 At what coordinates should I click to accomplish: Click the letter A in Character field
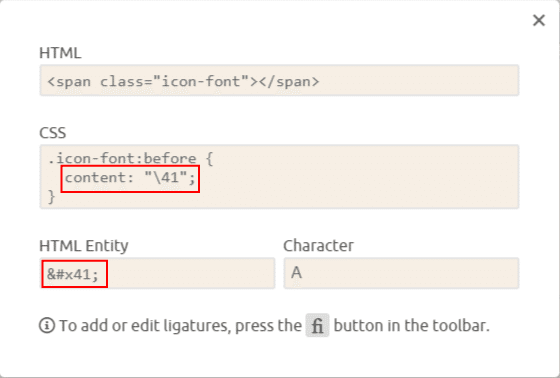click(296, 273)
